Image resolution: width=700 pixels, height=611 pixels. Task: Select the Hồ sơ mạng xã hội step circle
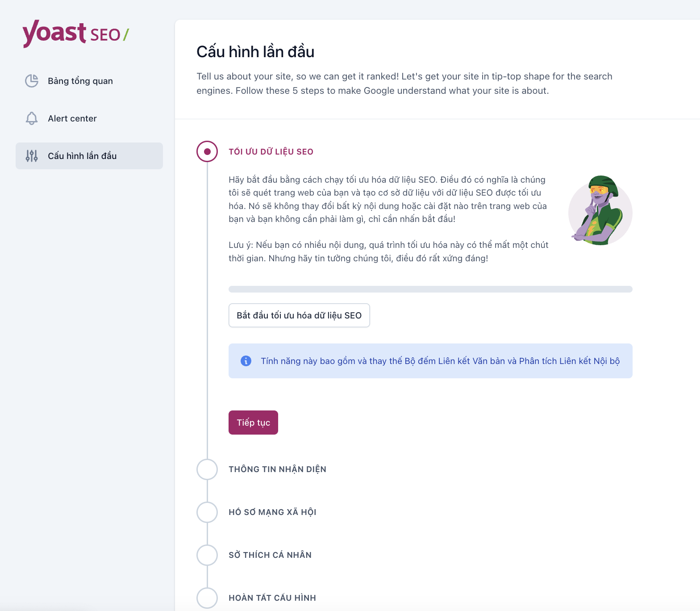pos(207,512)
